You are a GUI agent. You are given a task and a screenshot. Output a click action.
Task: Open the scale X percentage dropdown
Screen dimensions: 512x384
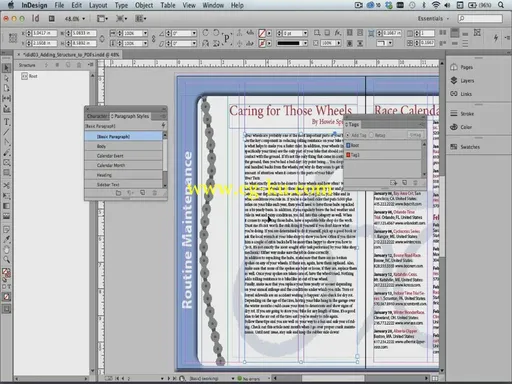coord(145,33)
